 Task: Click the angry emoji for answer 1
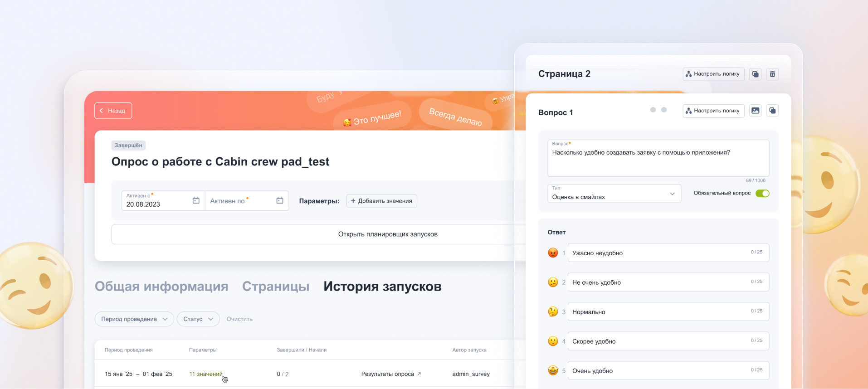[x=553, y=253]
